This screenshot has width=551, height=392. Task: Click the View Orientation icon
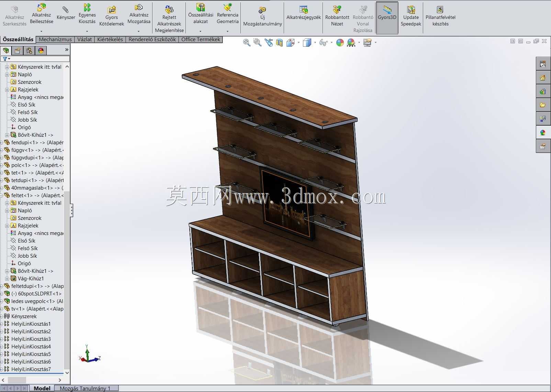tap(290, 43)
